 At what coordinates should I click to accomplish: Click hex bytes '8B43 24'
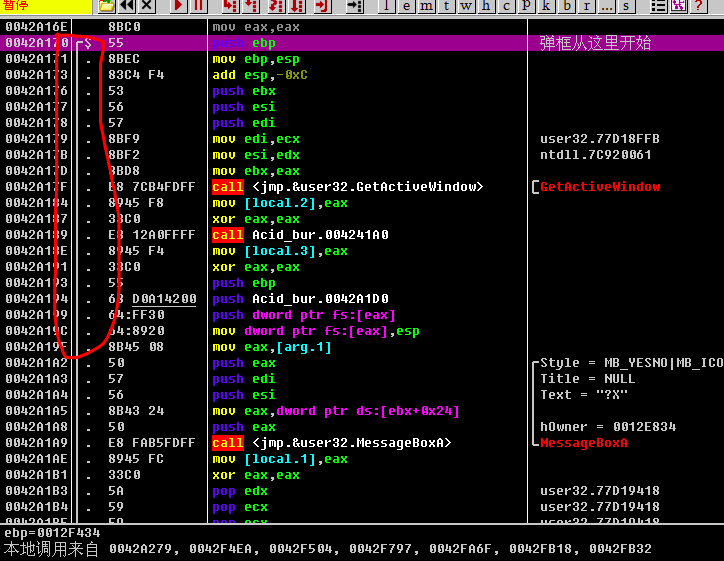coord(136,411)
